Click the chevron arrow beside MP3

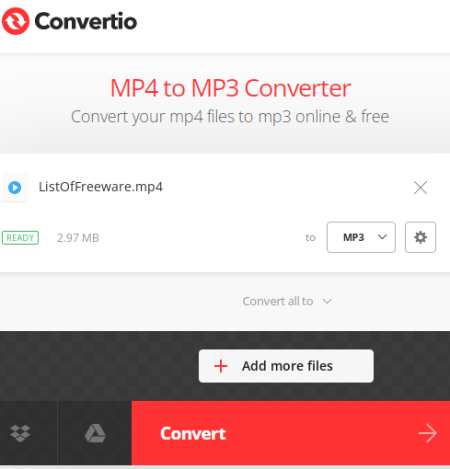point(382,237)
